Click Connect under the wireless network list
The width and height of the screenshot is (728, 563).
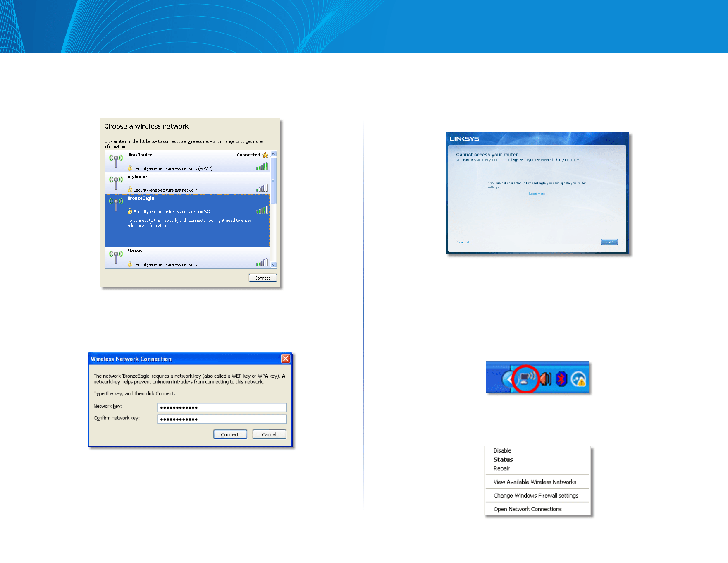click(x=263, y=278)
